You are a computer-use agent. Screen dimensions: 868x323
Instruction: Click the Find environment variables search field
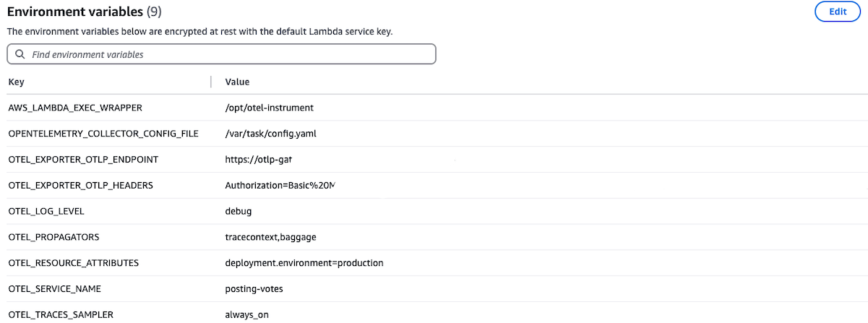pos(231,54)
